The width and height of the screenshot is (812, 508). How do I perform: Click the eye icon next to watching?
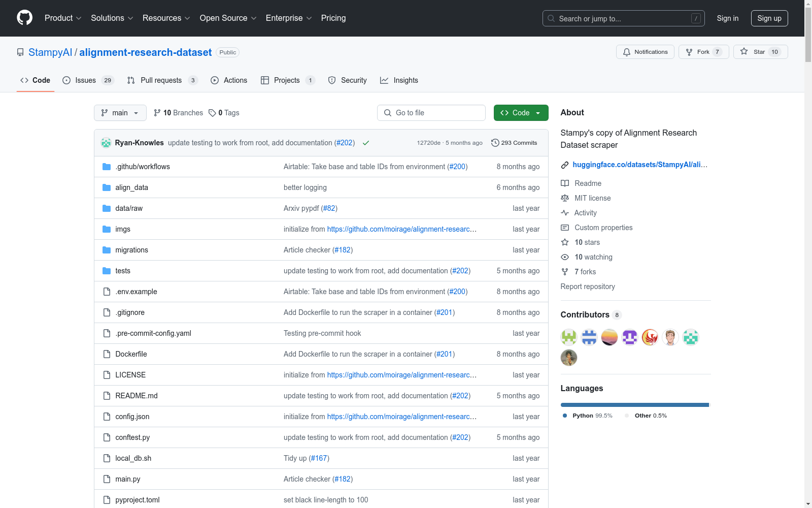[565, 257]
